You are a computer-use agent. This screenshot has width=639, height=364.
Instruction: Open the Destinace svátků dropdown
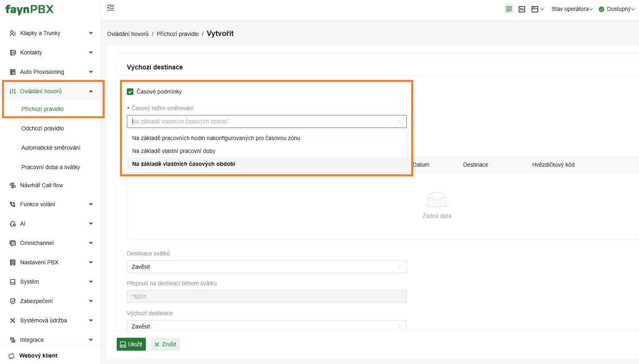click(x=266, y=267)
